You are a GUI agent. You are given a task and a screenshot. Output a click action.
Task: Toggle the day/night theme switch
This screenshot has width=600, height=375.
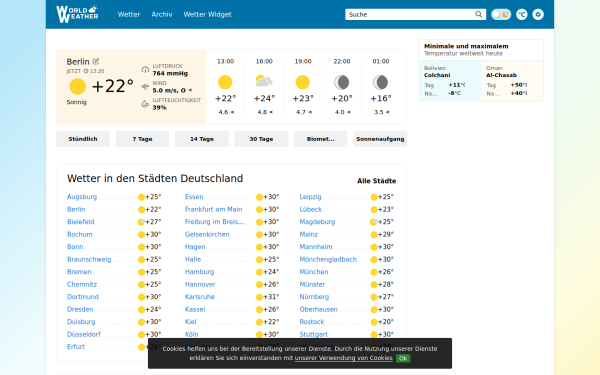pyautogui.click(x=501, y=14)
